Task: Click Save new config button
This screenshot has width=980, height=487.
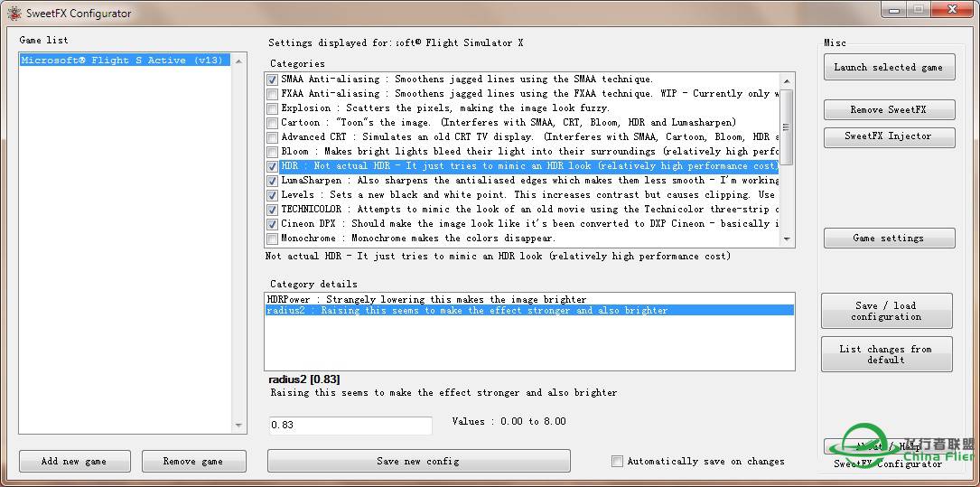Action: point(418,461)
